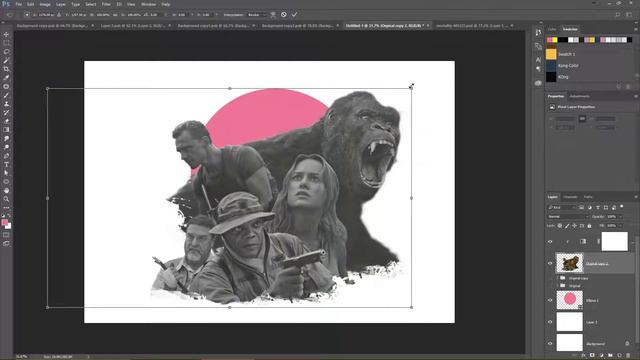Open the Interpolation dropdown in options bar
640x360 pixels.
[x=256, y=15]
